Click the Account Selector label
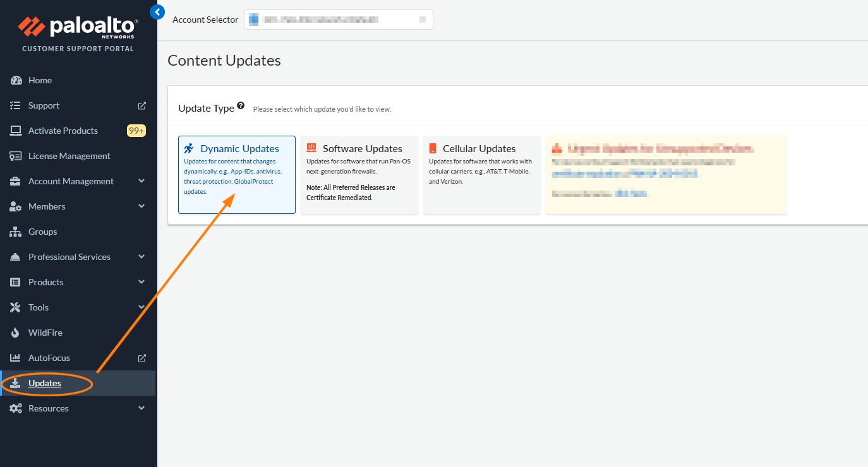The height and width of the screenshot is (467, 868). coord(205,20)
